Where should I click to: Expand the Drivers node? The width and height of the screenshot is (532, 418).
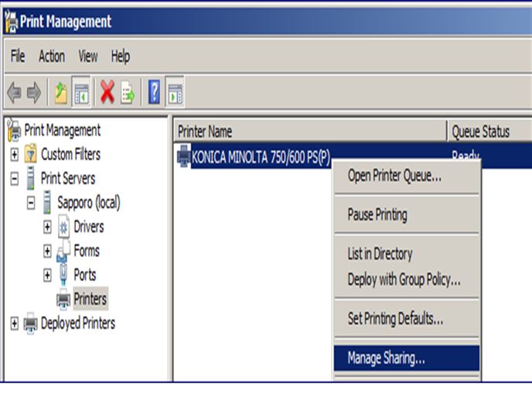(47, 228)
